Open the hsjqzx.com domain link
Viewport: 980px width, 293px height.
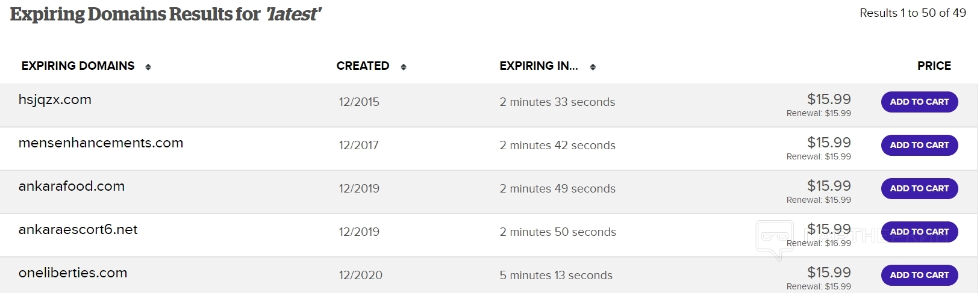[x=55, y=100]
